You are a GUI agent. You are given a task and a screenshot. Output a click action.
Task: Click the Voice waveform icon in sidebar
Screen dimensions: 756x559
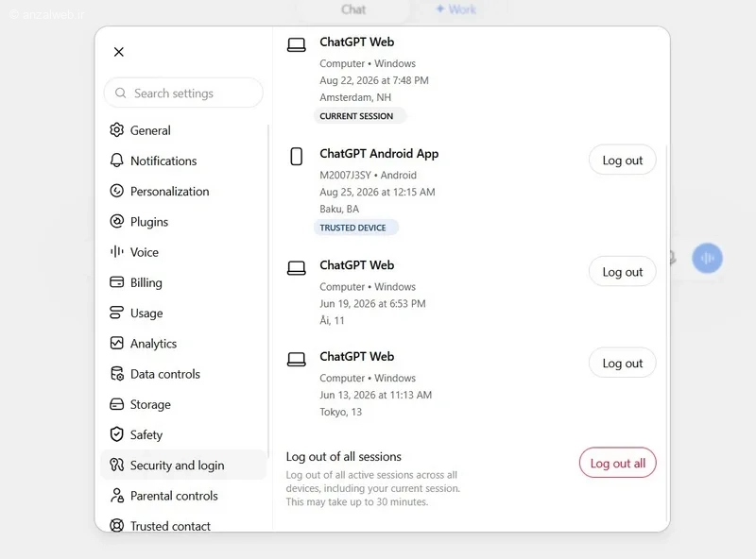pyautogui.click(x=116, y=251)
